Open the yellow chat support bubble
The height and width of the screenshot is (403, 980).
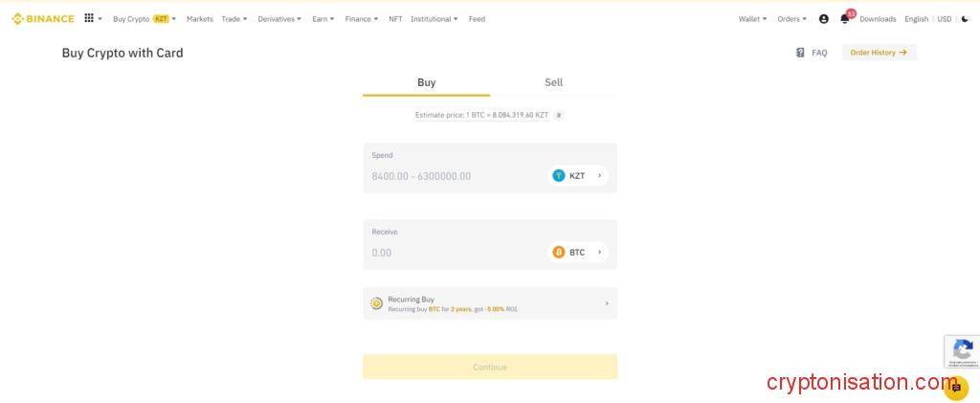click(x=955, y=388)
